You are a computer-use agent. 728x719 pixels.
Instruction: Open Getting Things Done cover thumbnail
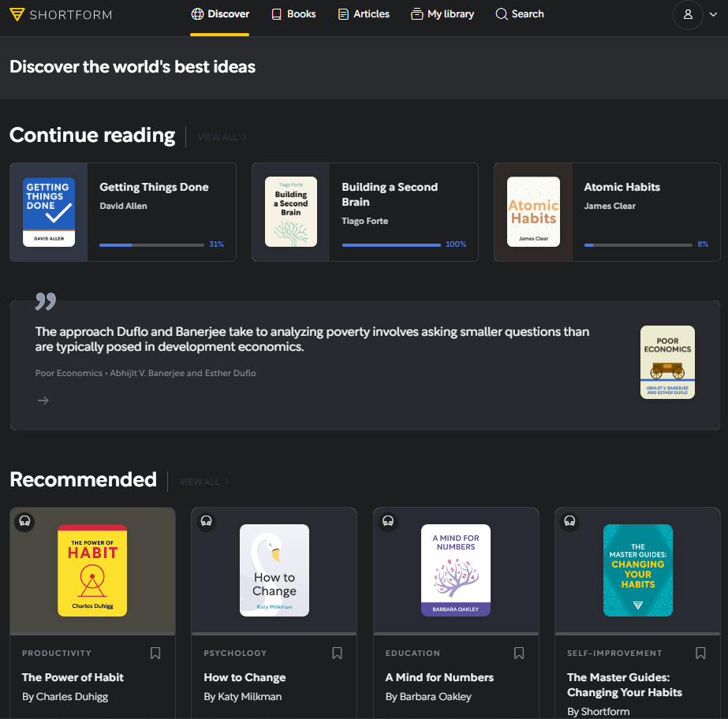click(49, 211)
